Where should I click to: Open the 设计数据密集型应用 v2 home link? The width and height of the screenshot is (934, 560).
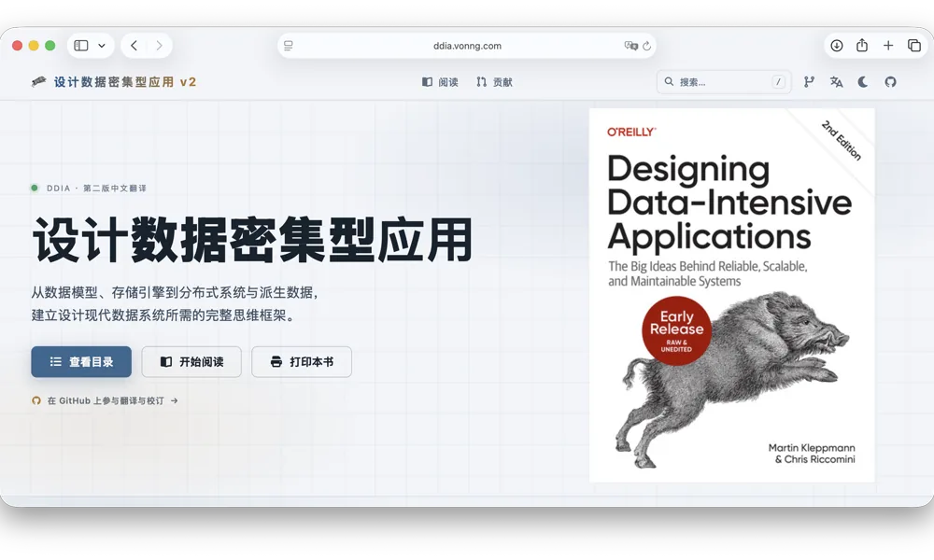[125, 82]
